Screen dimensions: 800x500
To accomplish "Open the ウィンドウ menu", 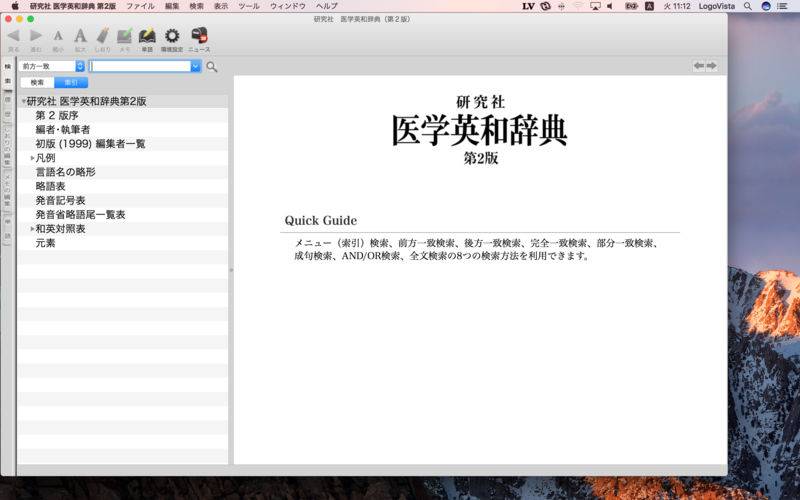I will coord(288,6).
